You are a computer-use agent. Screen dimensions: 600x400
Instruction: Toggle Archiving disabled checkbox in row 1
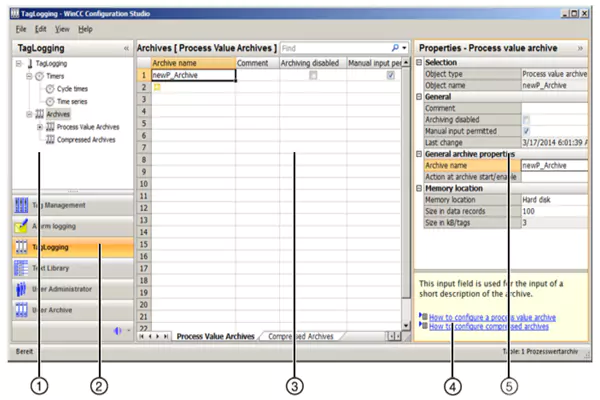pos(313,75)
